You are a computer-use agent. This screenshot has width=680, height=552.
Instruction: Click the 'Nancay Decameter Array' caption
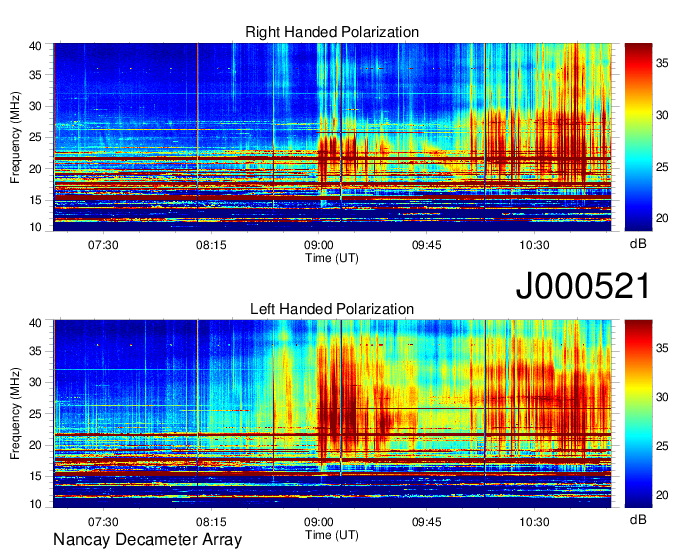[x=147, y=540]
